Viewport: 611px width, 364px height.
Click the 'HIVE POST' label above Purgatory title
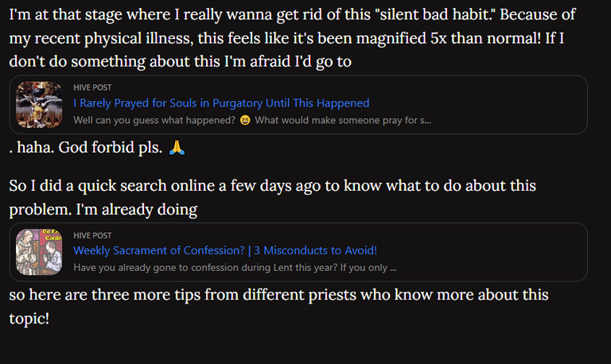pyautogui.click(x=92, y=87)
